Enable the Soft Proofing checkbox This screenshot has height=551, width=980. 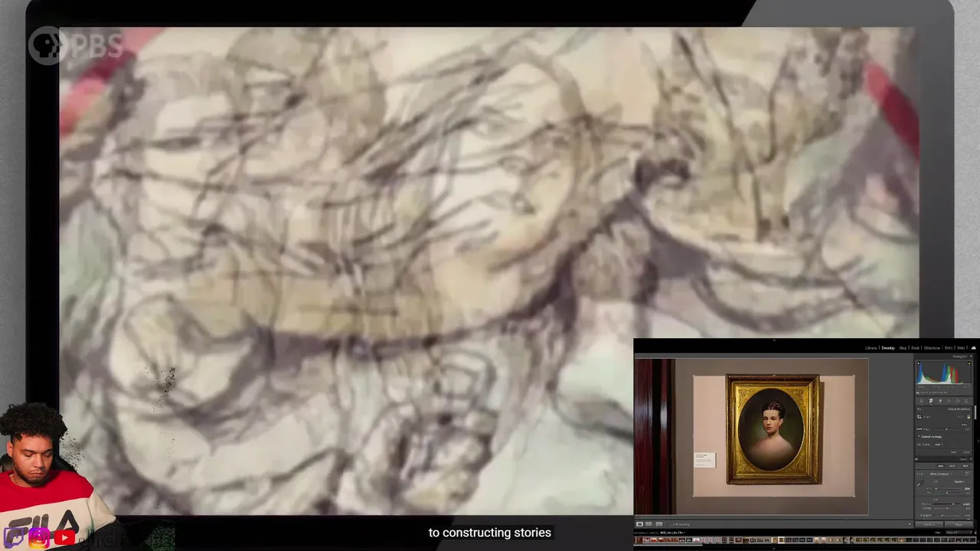coord(671,524)
